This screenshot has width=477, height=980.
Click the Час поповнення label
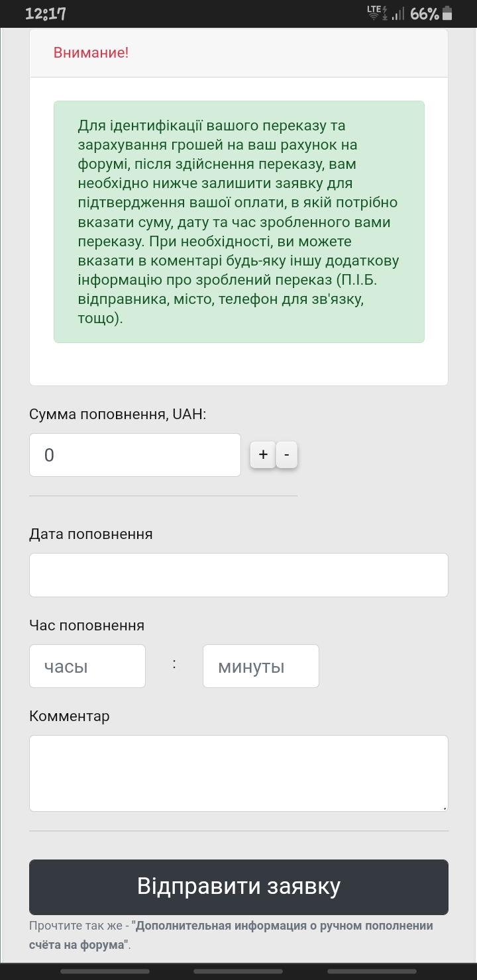pyautogui.click(x=87, y=625)
